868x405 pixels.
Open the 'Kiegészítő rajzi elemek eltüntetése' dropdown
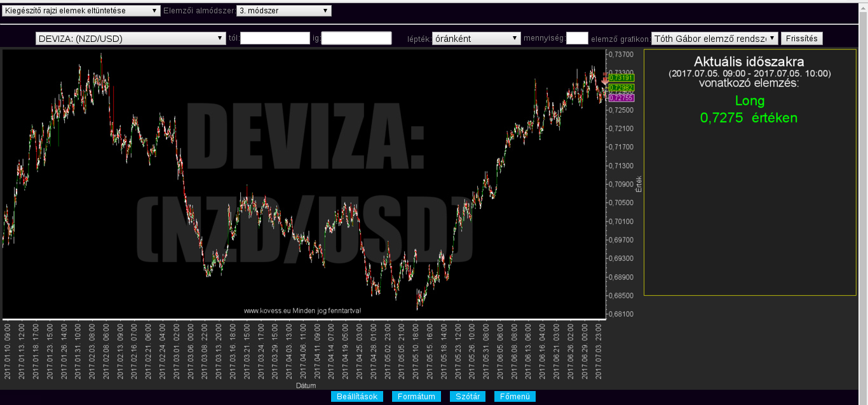point(81,11)
